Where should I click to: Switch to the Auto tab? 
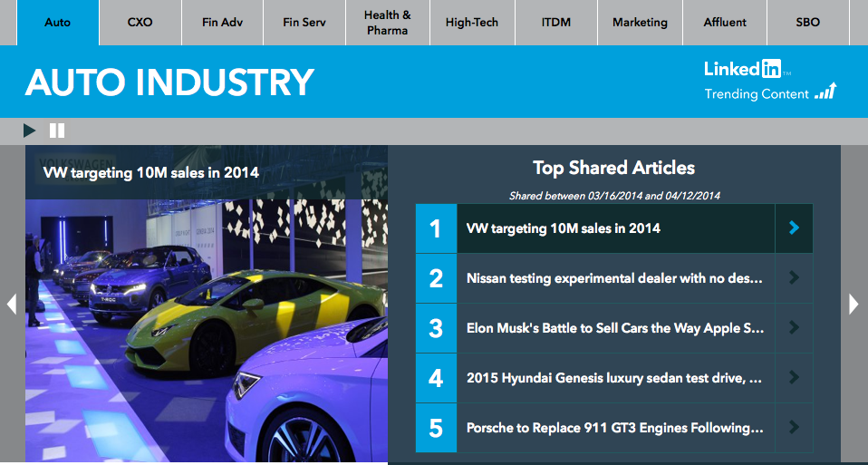click(58, 23)
